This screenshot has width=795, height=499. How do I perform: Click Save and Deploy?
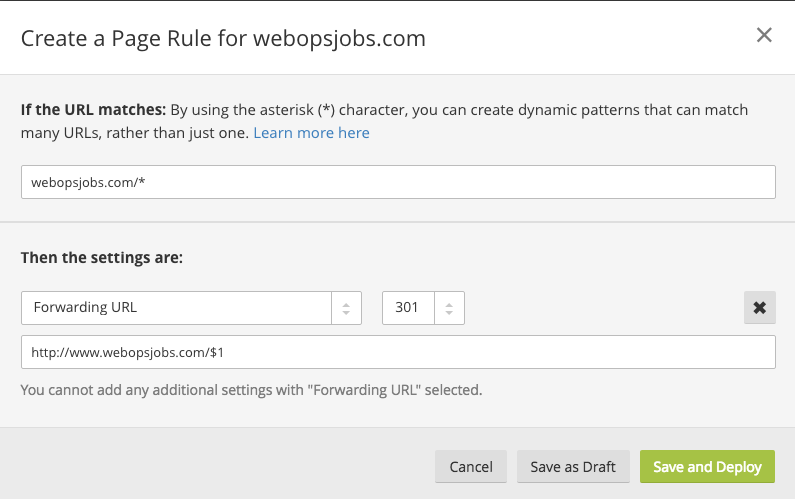707,466
